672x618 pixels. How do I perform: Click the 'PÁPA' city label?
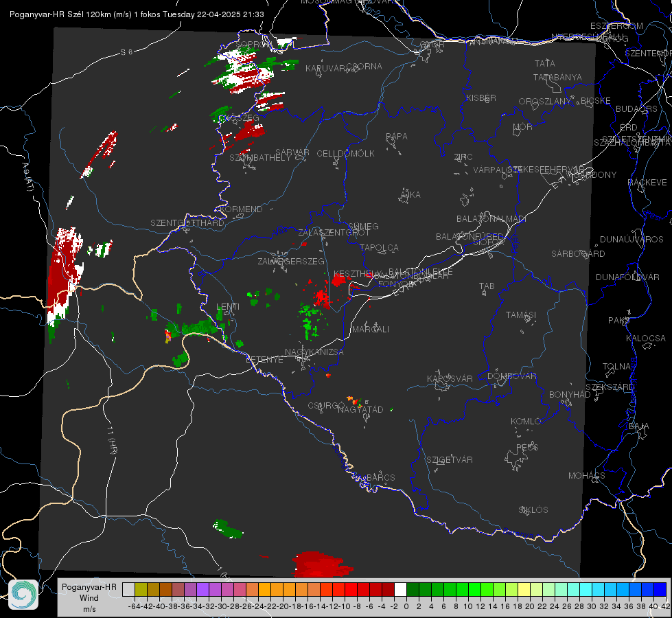pos(397,137)
